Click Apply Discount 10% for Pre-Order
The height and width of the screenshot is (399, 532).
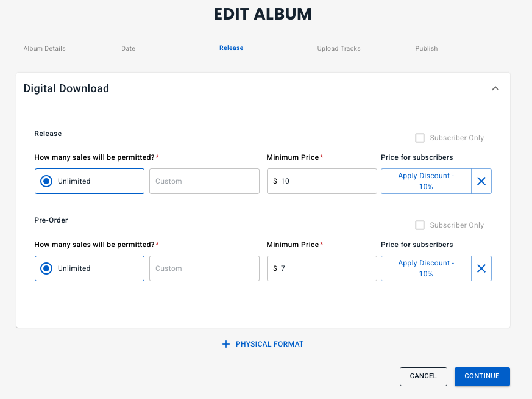[x=426, y=268]
